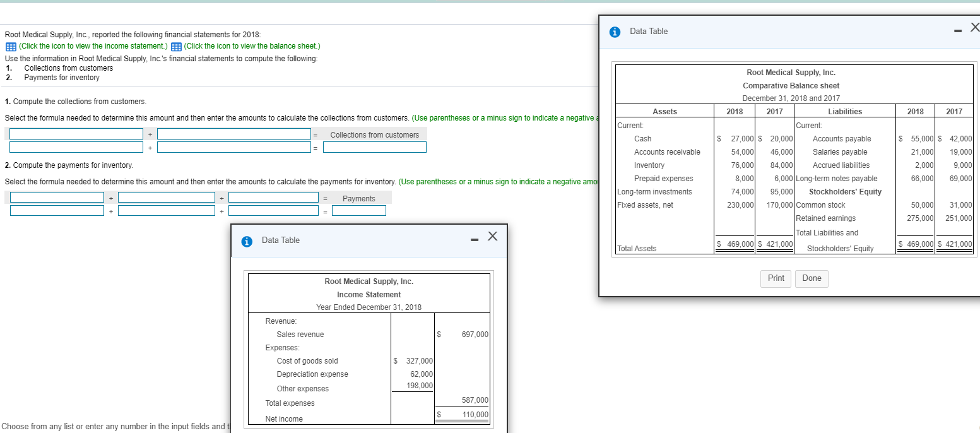
Task: Click the 'Depreciation expense' label
Action: [x=312, y=374]
